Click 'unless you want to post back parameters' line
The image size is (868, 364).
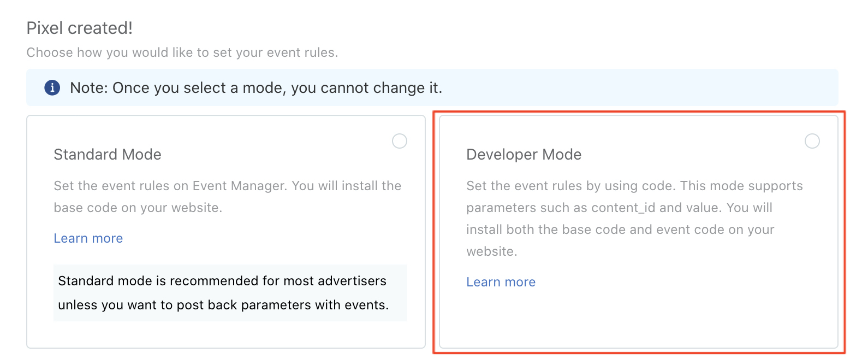[223, 305]
